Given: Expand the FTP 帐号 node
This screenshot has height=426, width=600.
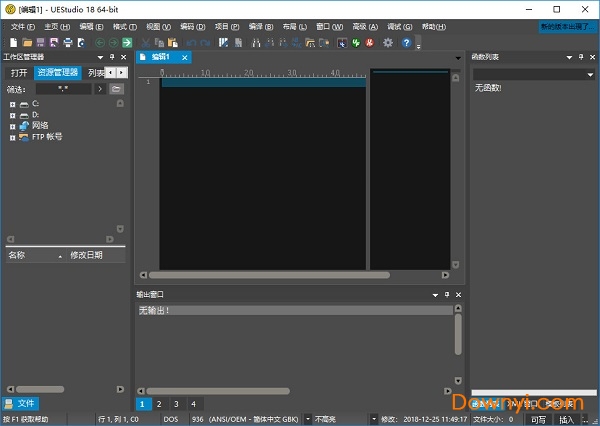Looking at the screenshot, I should point(13,137).
